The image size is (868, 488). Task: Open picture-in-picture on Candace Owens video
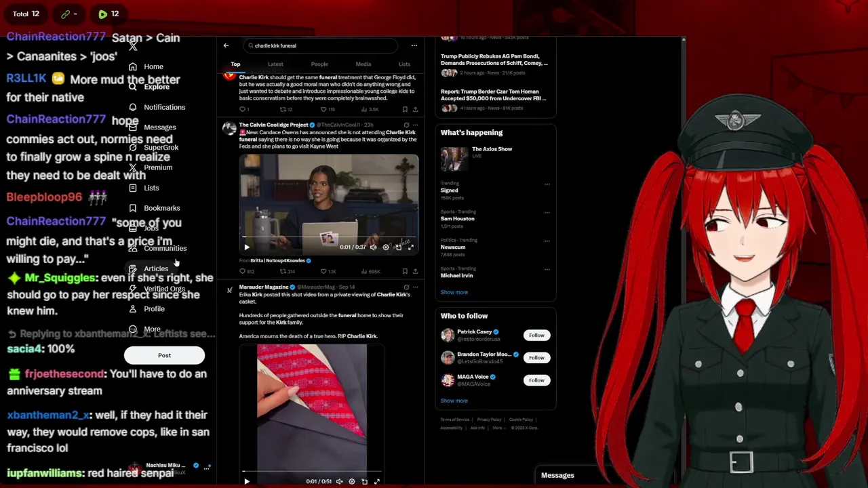click(x=398, y=247)
